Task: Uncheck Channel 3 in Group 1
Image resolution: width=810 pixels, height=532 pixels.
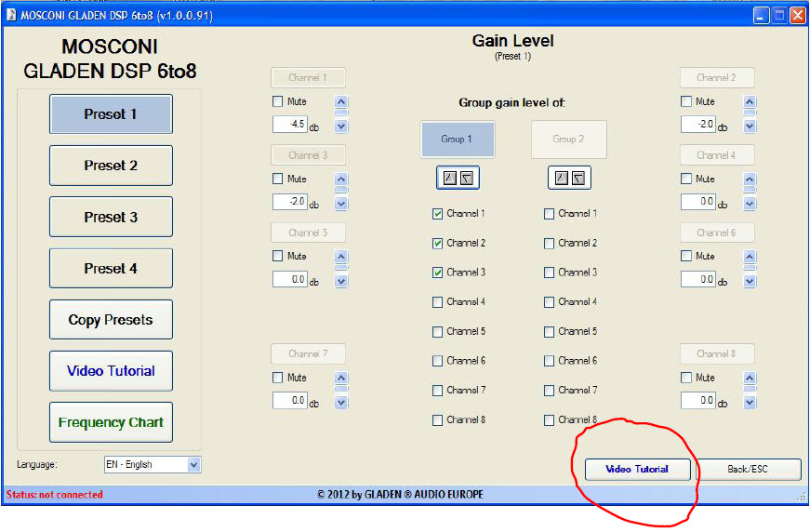Action: point(437,273)
